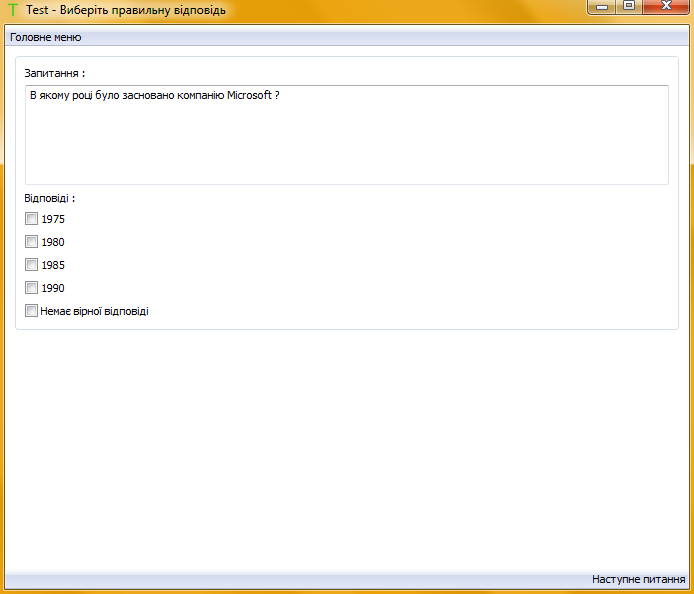Viewport: 694px width, 594px height.
Task: Click the 'Відповіді :' label
Action: click(x=50, y=198)
